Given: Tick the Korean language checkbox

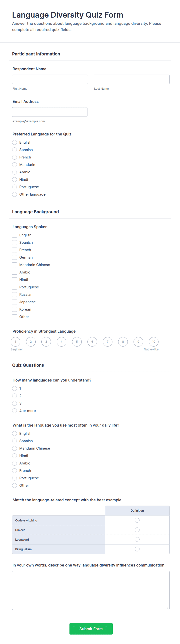Looking at the screenshot, I should [x=15, y=310].
